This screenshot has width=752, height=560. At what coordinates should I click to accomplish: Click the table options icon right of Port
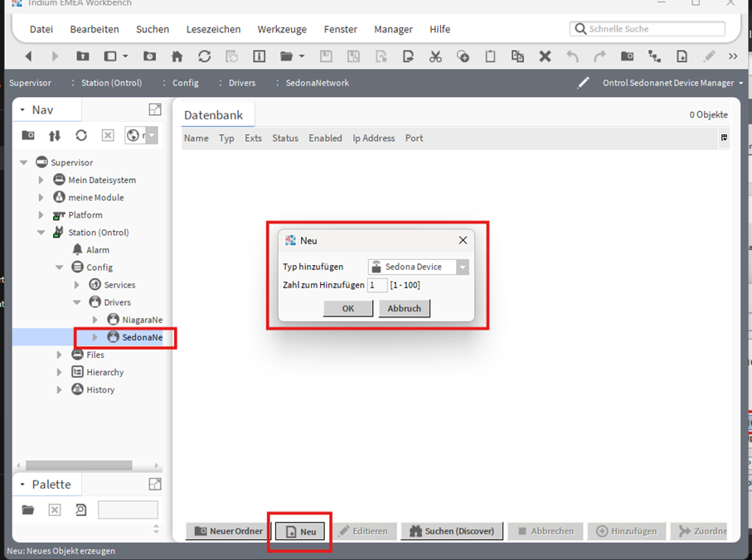point(724,138)
